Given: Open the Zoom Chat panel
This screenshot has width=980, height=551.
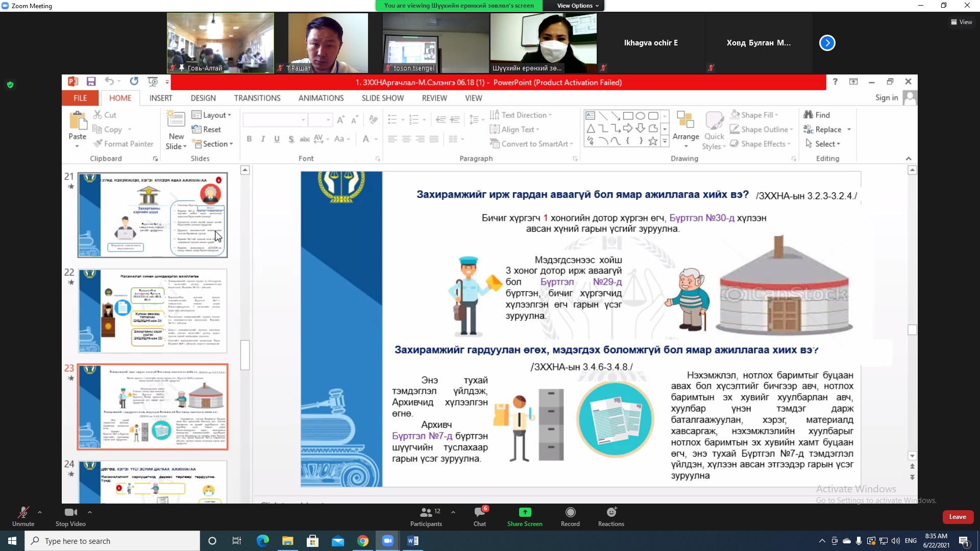Looking at the screenshot, I should [x=480, y=516].
